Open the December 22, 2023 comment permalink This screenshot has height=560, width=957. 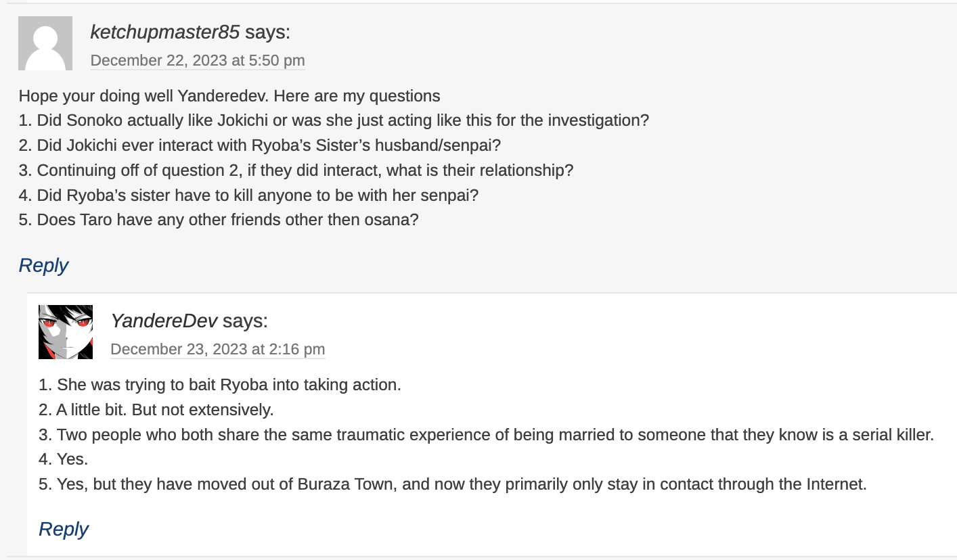pos(197,60)
